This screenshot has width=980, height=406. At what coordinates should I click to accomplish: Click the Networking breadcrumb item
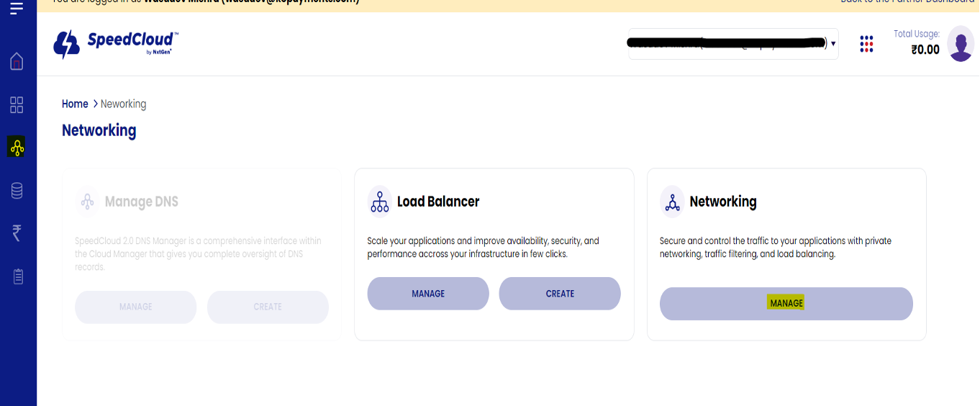[x=123, y=104]
